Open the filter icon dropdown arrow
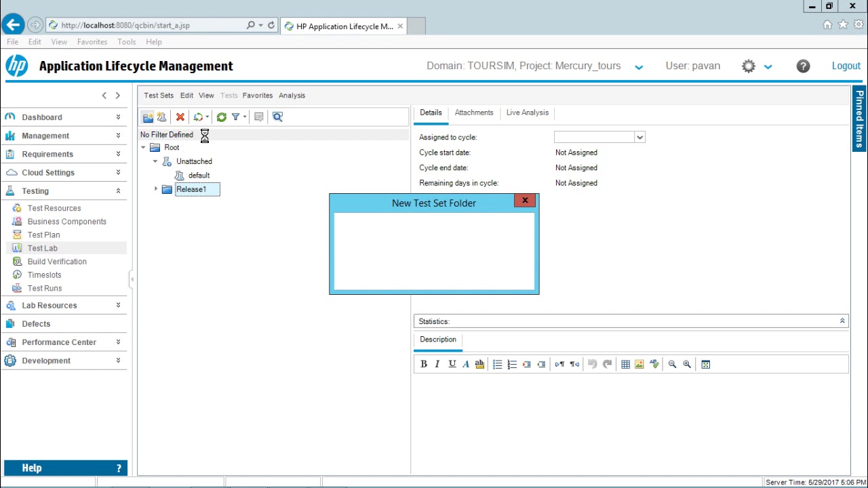This screenshot has height=488, width=868. click(245, 117)
